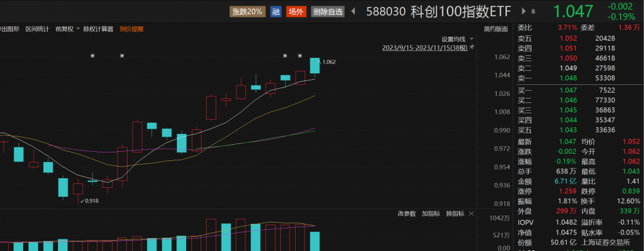644x251 pixels.
Task: Click the 量比 1.41 value
Action: (633, 181)
